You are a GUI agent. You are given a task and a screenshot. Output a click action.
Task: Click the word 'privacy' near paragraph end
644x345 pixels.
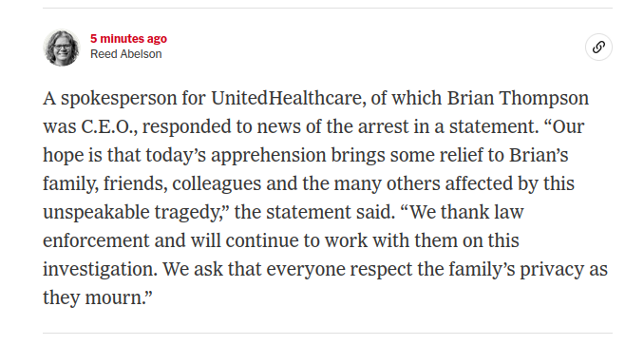pos(552,269)
